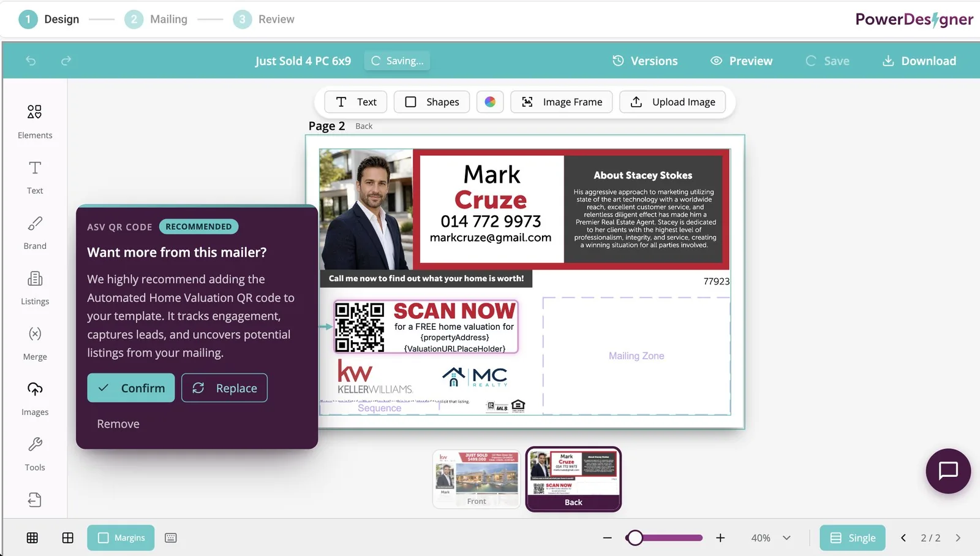
Task: Click the zip code 77923
Action: coord(717,281)
